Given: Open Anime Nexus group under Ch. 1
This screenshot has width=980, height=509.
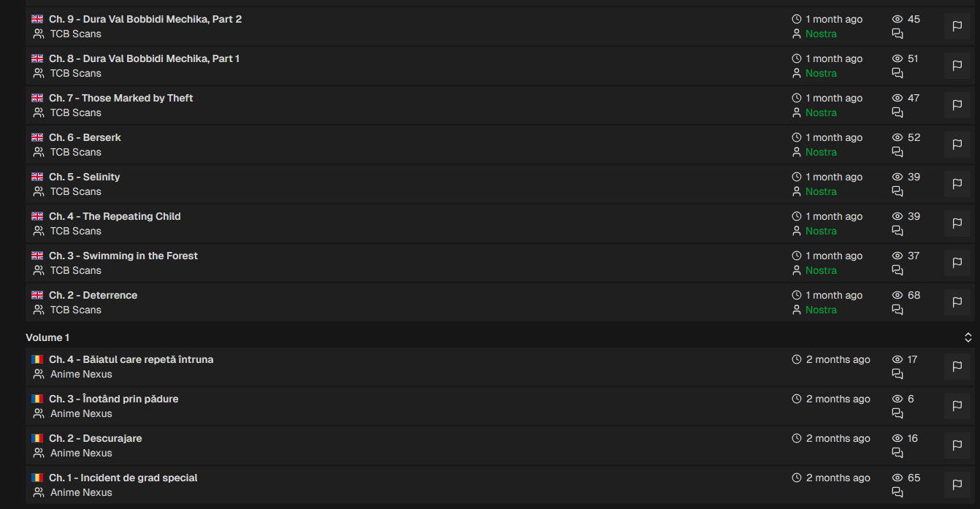Looking at the screenshot, I should click(x=81, y=492).
